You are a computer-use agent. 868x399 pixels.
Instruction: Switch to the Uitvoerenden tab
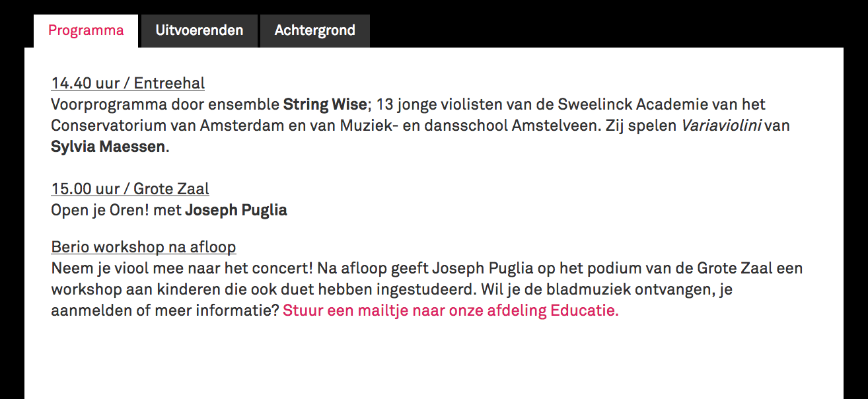point(199,31)
